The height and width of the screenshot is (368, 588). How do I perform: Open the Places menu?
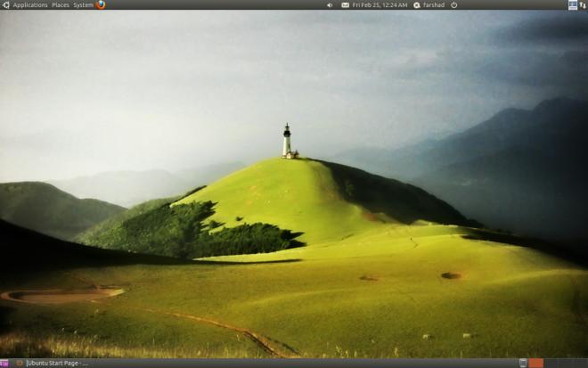[61, 4]
